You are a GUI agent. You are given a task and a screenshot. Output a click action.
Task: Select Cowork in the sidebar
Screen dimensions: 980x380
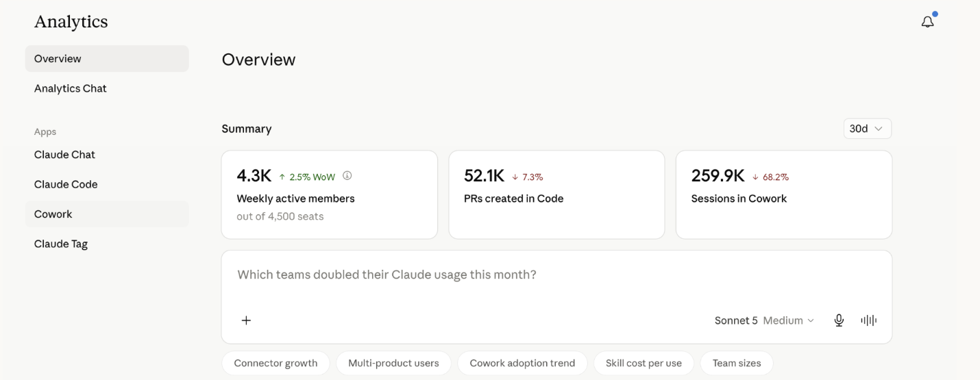pyautogui.click(x=107, y=214)
